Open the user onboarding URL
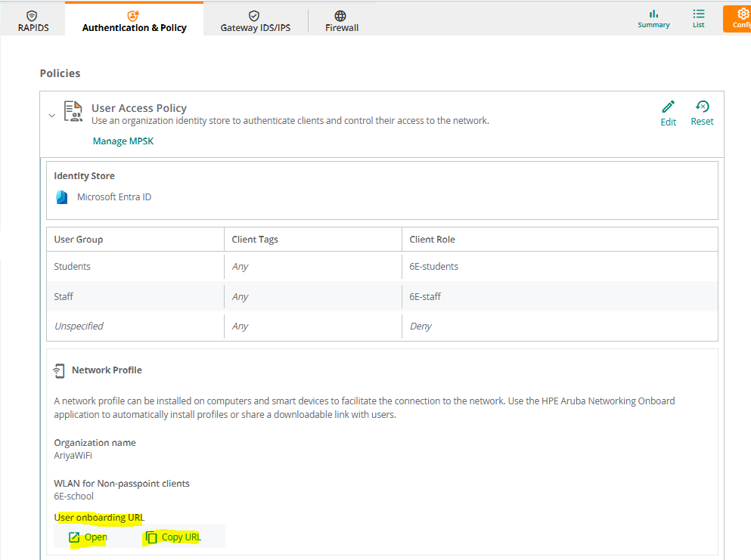The width and height of the screenshot is (751, 560). 88,537
